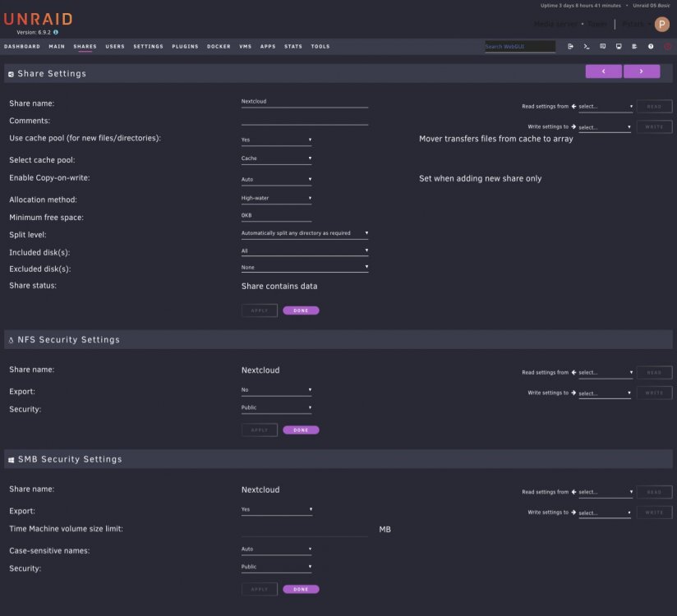Click Apply in SMB Security Settings
Viewport: 677px width, 616px height.
[x=260, y=589]
